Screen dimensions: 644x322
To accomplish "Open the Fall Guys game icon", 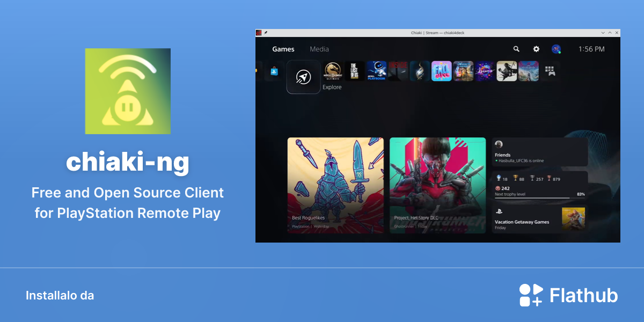I will [x=442, y=71].
